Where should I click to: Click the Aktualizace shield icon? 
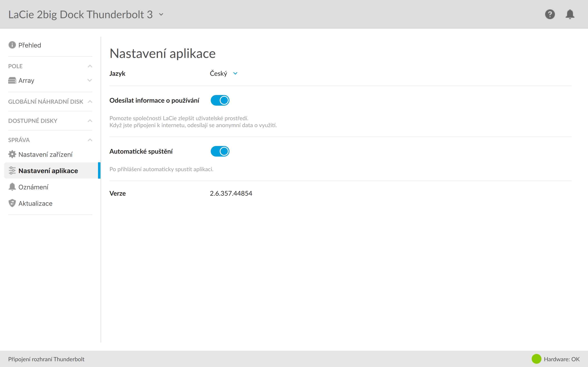pos(12,203)
